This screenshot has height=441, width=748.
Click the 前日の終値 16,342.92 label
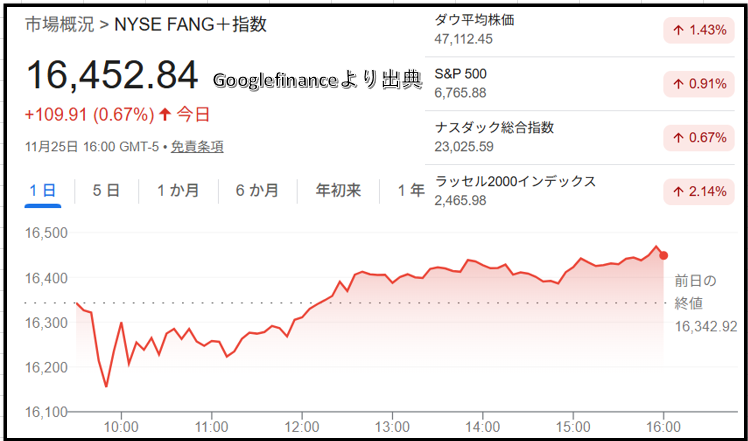[704, 302]
